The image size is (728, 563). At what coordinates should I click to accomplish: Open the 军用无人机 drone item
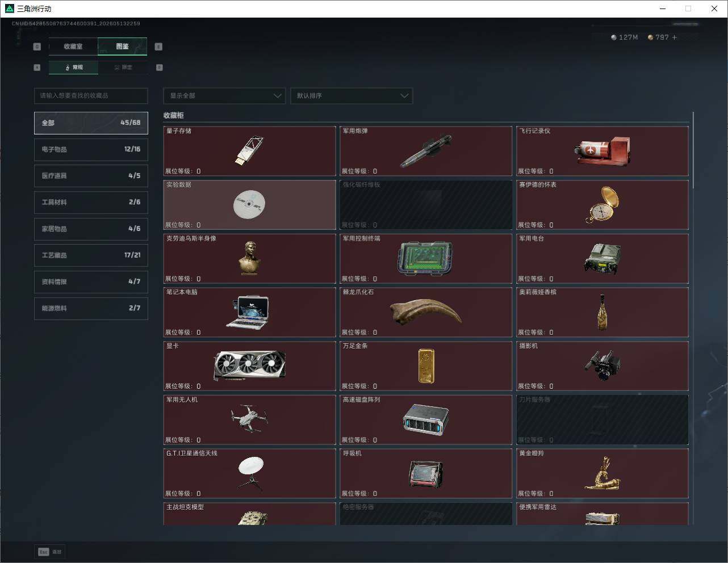(x=250, y=420)
